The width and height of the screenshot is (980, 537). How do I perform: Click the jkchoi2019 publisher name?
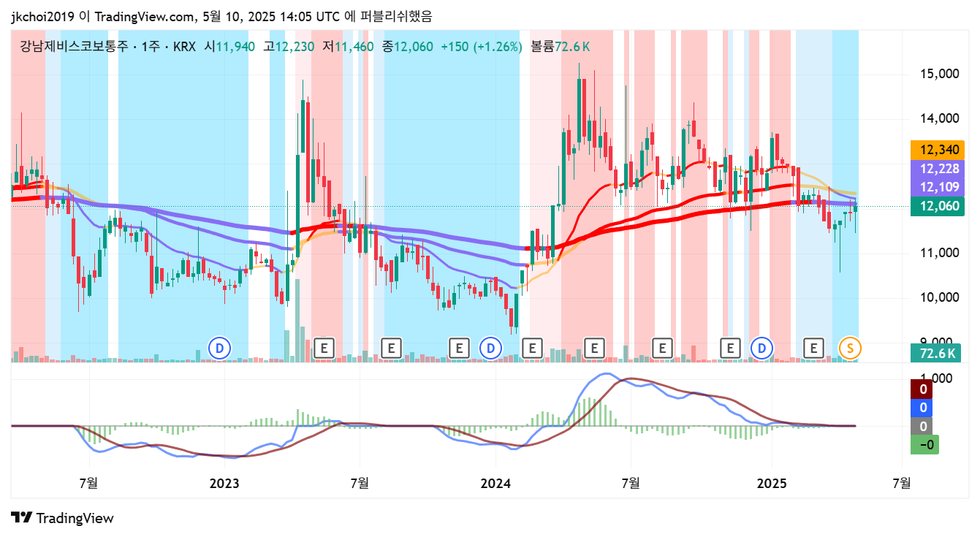tap(42, 16)
